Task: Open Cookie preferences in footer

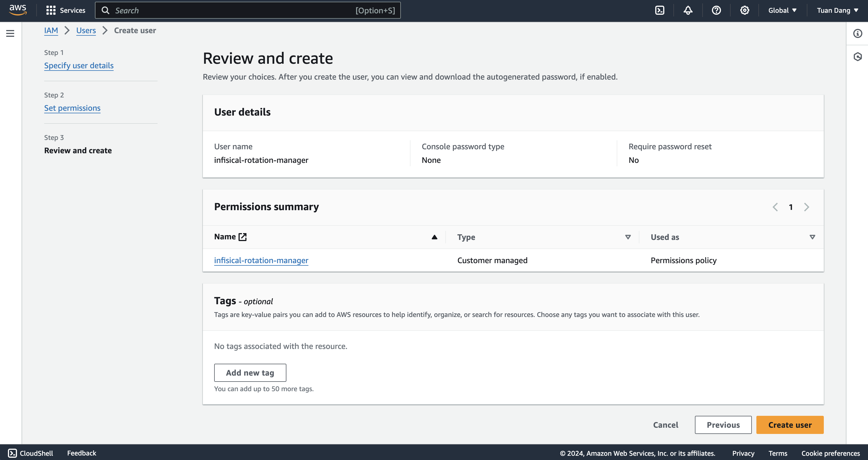Action: click(831, 453)
